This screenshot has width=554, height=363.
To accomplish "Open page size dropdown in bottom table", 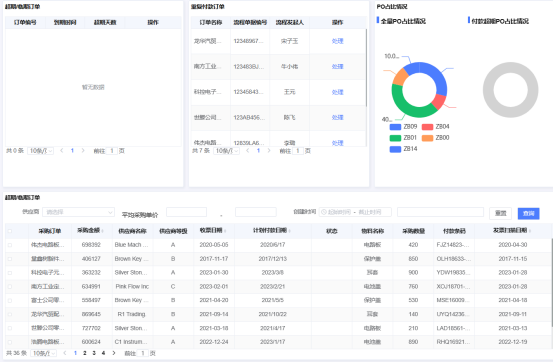I will point(43,353).
